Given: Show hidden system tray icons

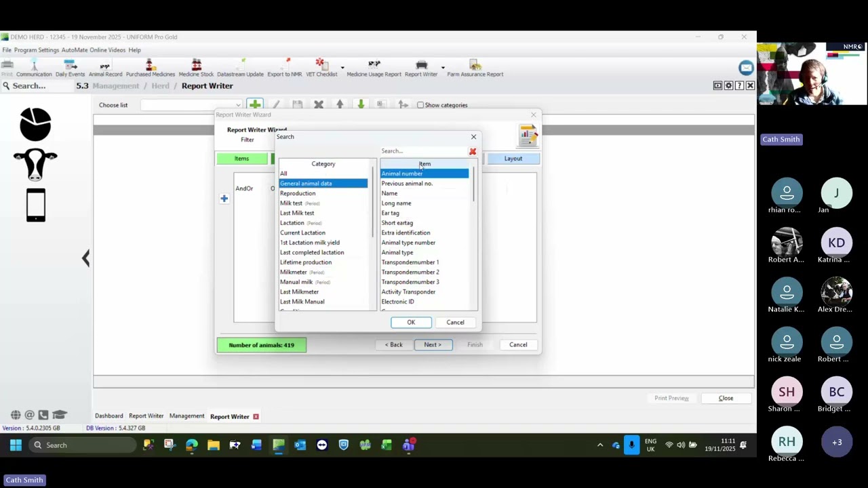Looking at the screenshot, I should [600, 445].
